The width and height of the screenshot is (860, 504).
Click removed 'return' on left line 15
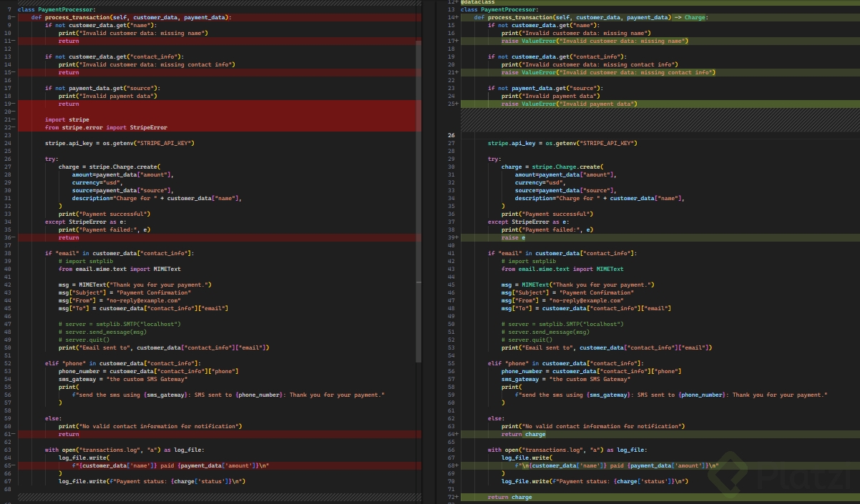tap(69, 72)
